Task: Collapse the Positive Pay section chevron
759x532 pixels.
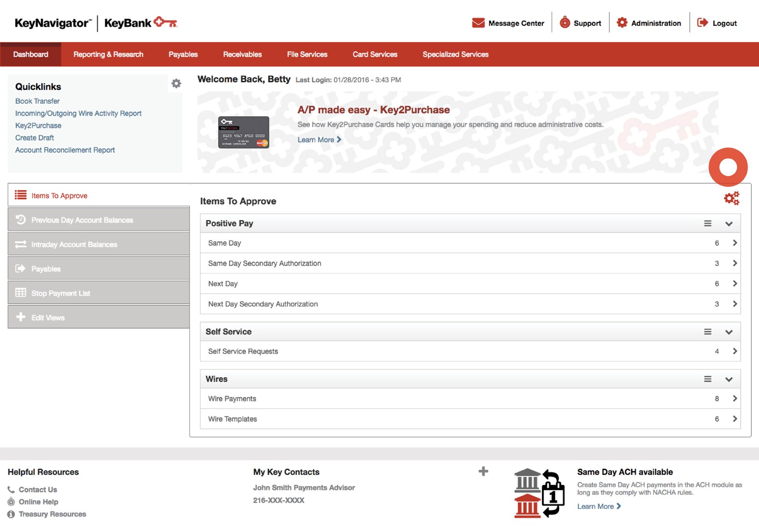Action: point(729,224)
